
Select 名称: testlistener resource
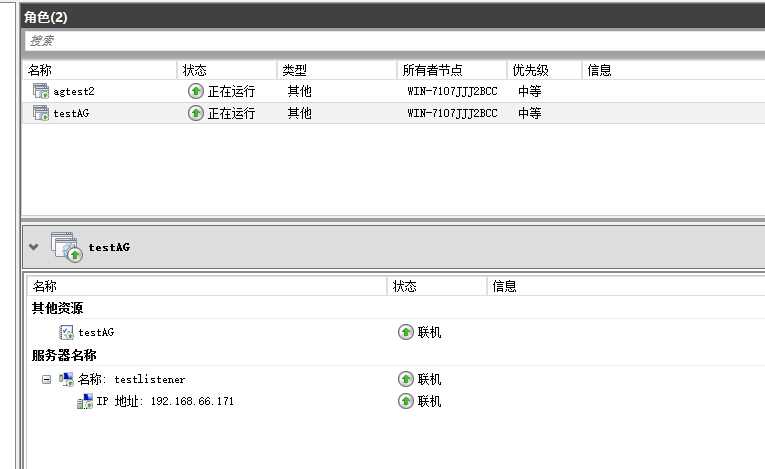[x=131, y=379]
